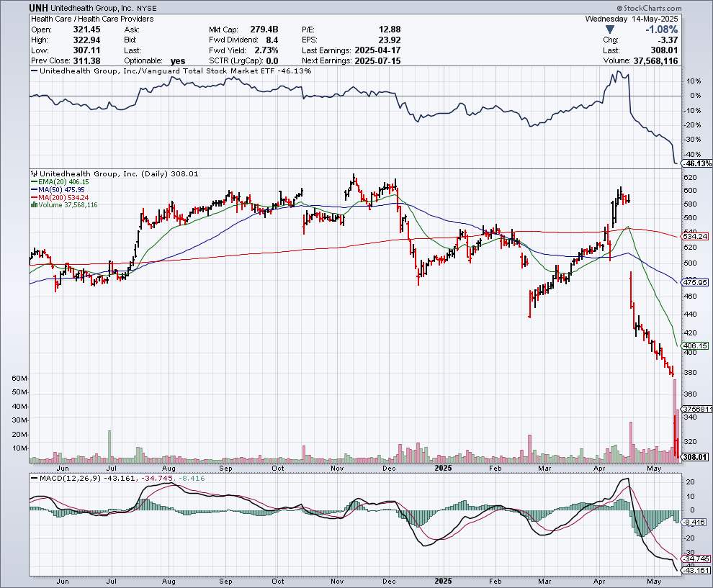The image size is (713, 588).
Task: Click the -8.416 MACD histogram axis tag
Action: pyautogui.click(x=695, y=522)
